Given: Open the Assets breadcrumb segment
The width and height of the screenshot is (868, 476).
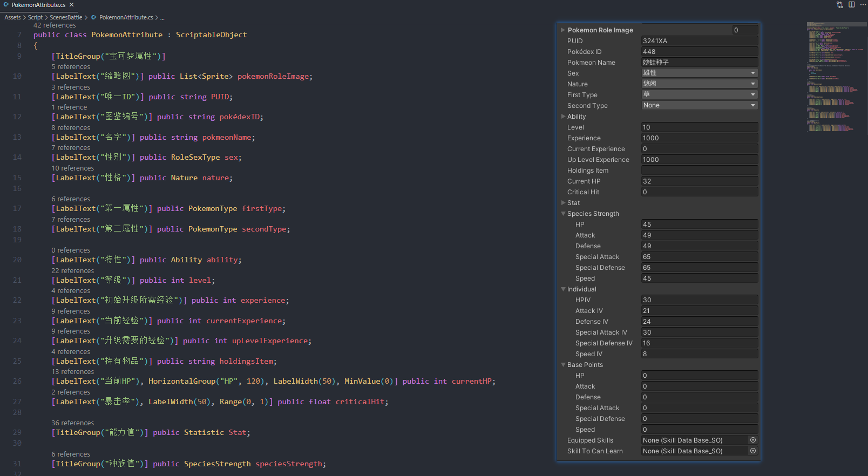Looking at the screenshot, I should tap(12, 17).
